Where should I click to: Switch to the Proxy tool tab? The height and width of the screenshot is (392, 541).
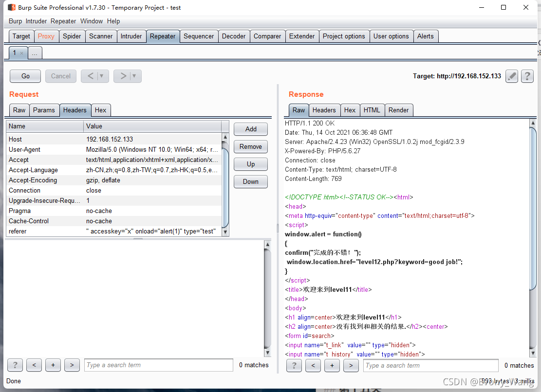(46, 36)
